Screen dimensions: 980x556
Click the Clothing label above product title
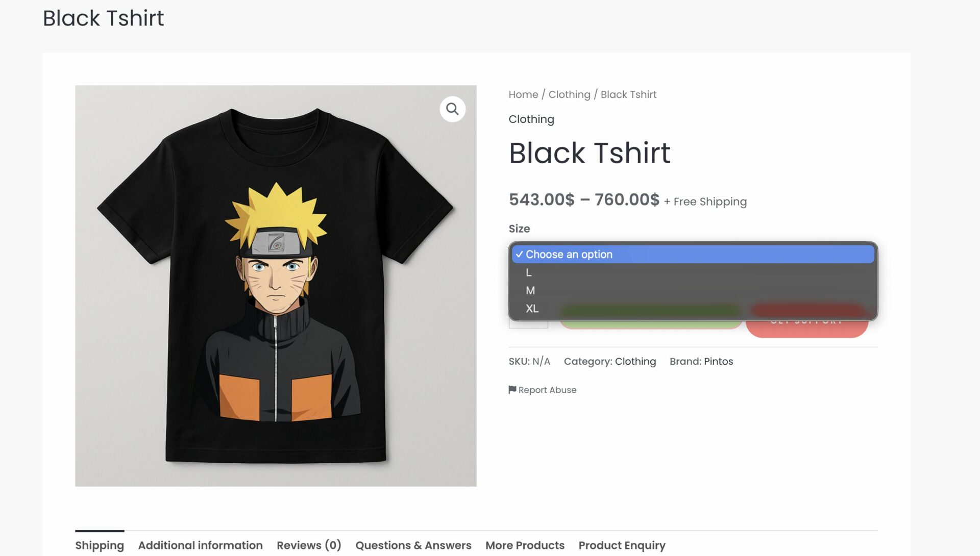click(531, 119)
